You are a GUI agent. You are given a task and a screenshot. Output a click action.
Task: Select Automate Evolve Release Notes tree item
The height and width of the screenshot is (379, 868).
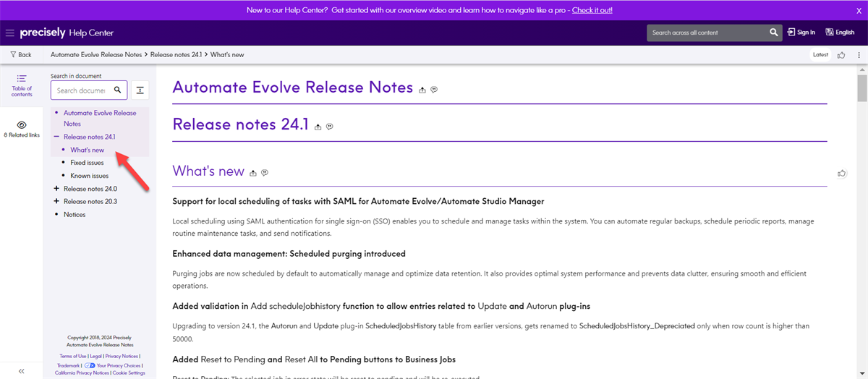[x=100, y=118]
